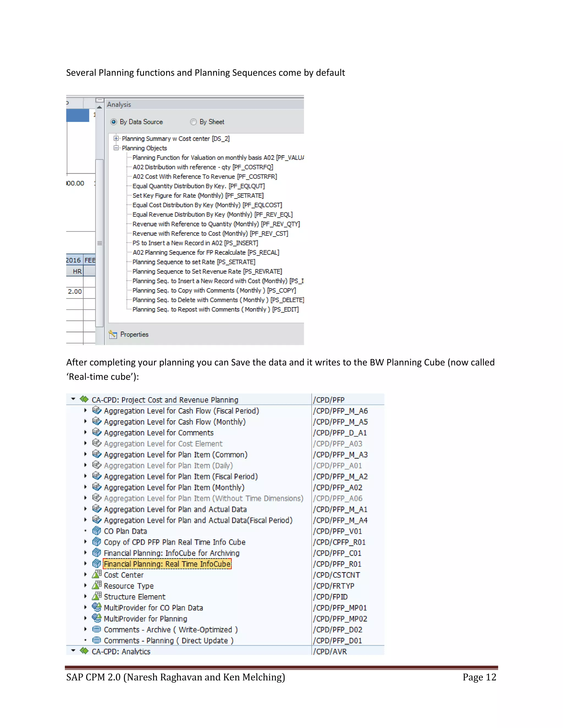Select Equal Revenue Distribution By Key item
Viewport: 563px width, 728px height.
tap(213, 215)
